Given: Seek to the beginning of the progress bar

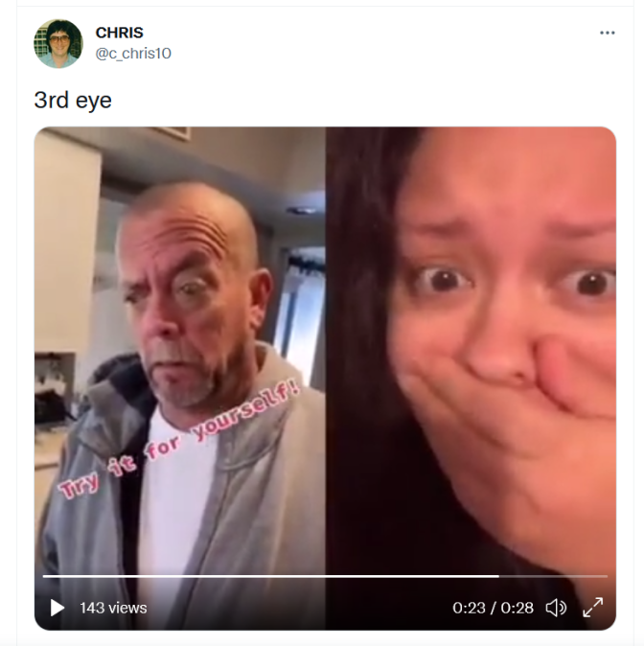Looking at the screenshot, I should coord(44,576).
